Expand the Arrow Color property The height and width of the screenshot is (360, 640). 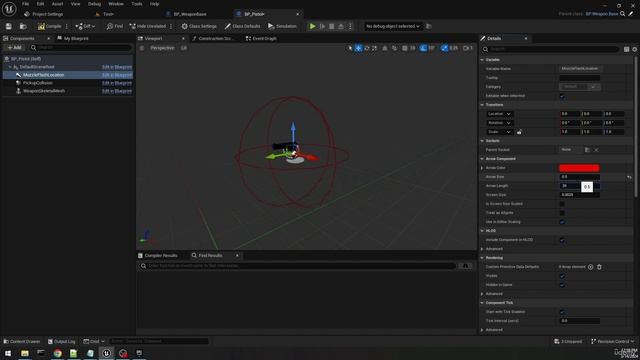tap(482, 168)
